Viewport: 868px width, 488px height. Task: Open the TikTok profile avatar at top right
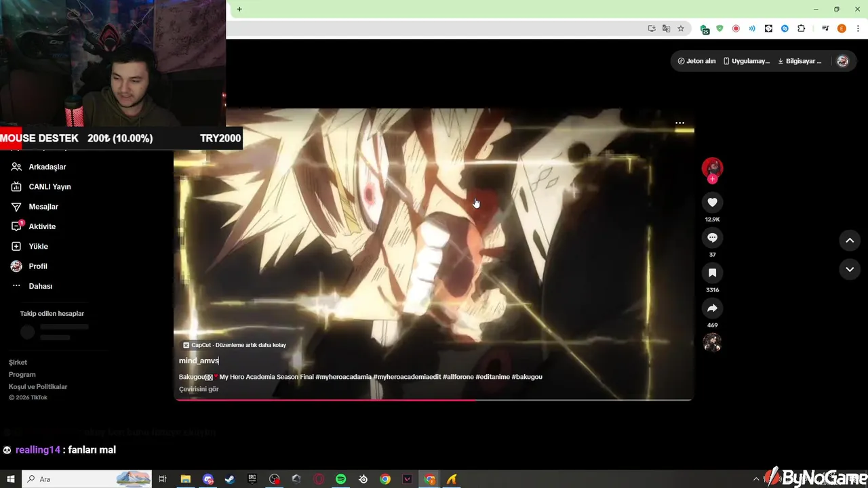[x=842, y=61]
